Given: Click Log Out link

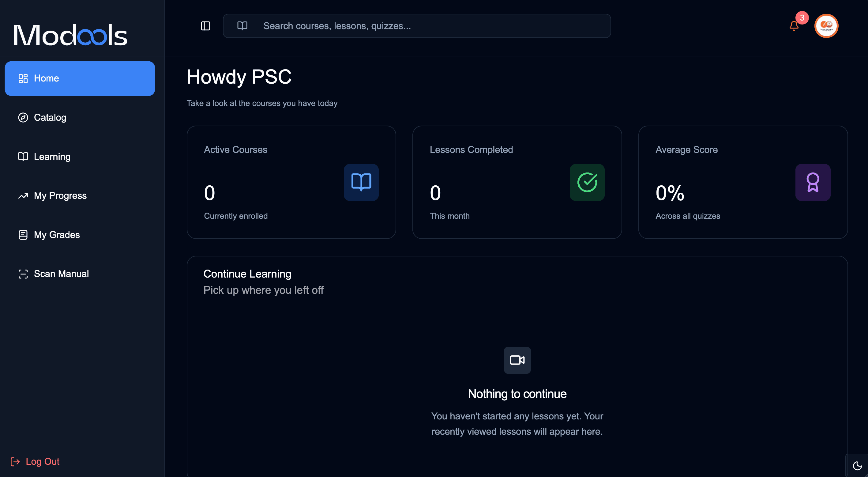Looking at the screenshot, I should click(35, 461).
